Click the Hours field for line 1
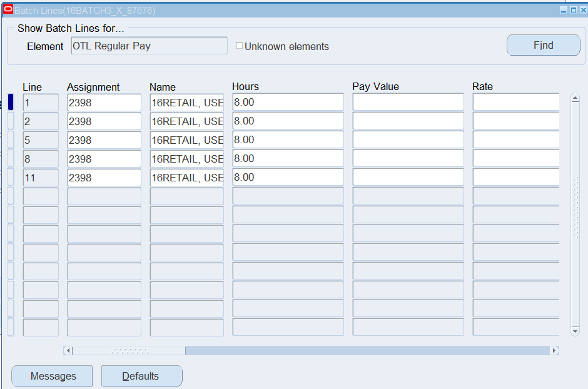The width and height of the screenshot is (588, 389). pos(288,102)
